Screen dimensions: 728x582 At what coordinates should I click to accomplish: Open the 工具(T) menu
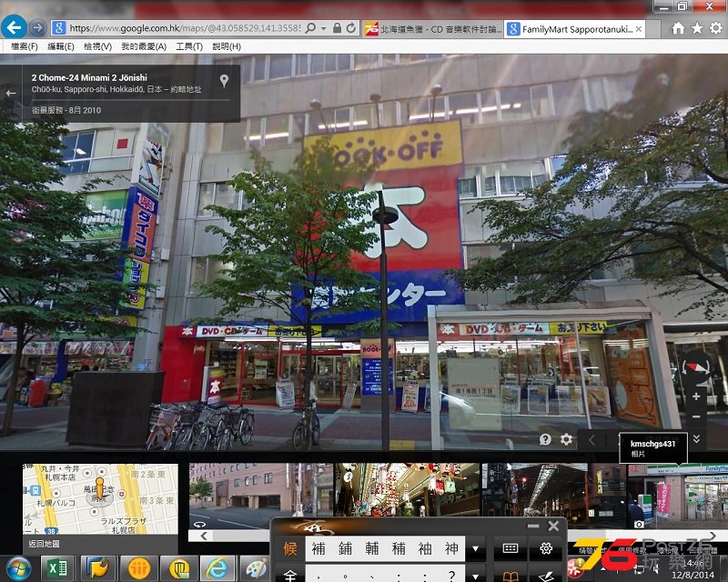189,46
